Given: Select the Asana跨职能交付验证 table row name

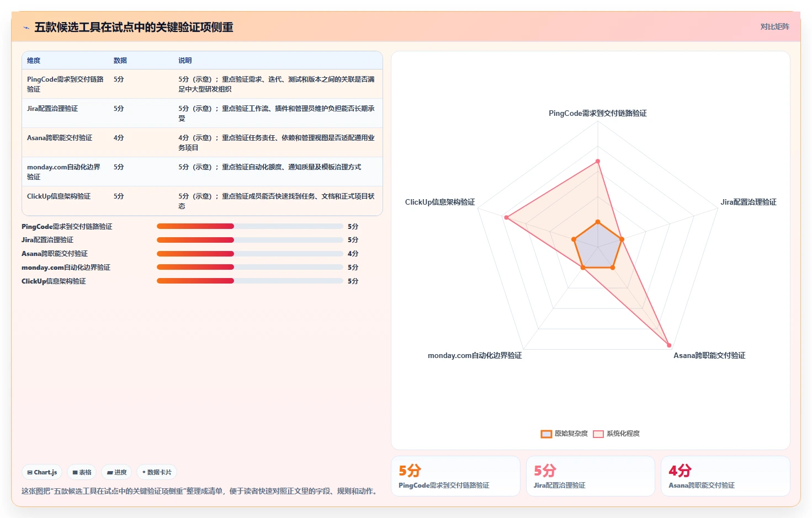Looking at the screenshot, I should [60, 138].
